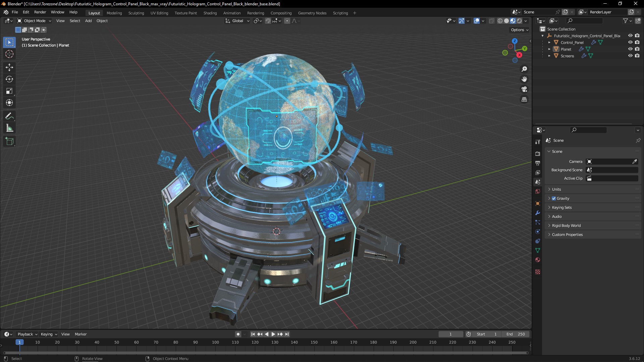Switch to the Modeling workspace tab
The image size is (644, 362).
[114, 13]
